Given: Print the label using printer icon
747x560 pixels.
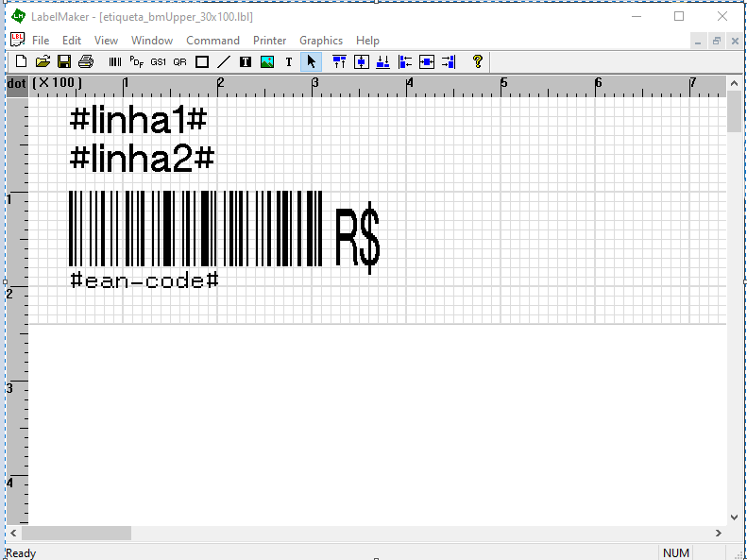Looking at the screenshot, I should [86, 61].
